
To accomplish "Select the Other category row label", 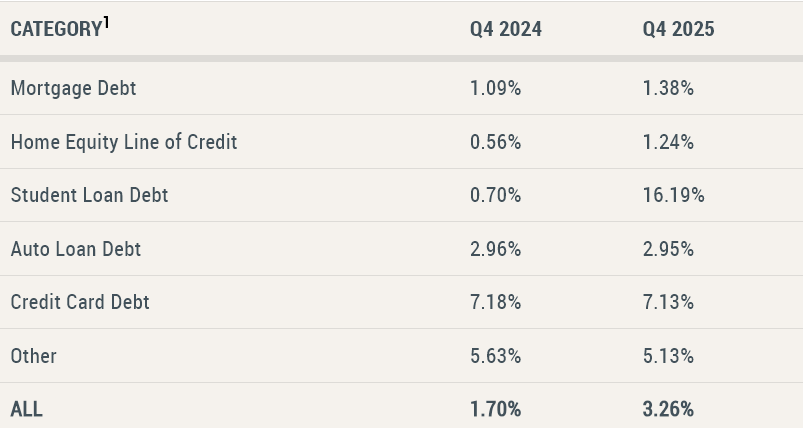I will (34, 356).
